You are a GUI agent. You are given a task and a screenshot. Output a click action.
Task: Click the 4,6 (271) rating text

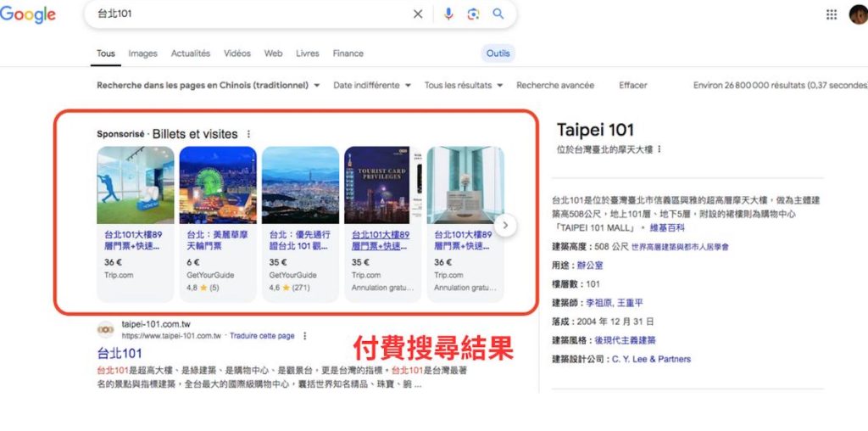289,288
